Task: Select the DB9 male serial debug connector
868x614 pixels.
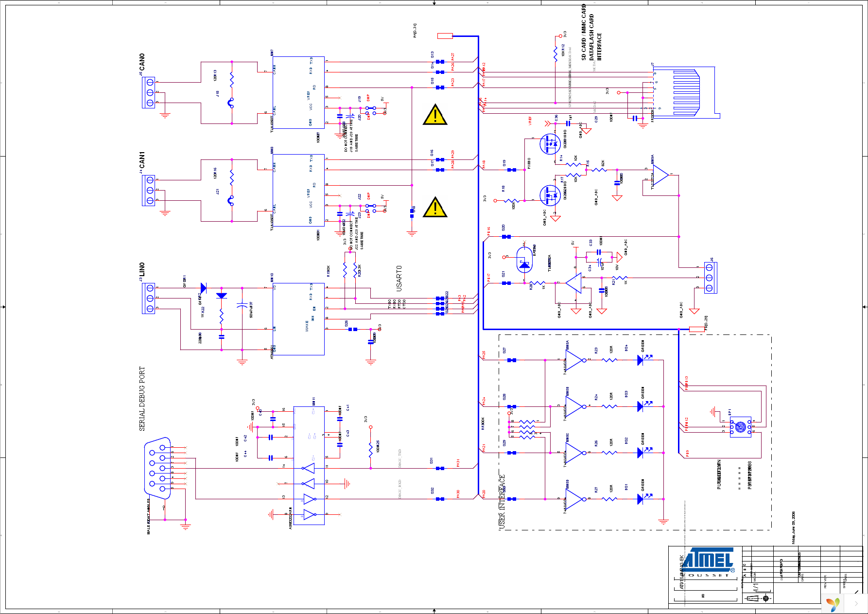Action: pyautogui.click(x=158, y=468)
